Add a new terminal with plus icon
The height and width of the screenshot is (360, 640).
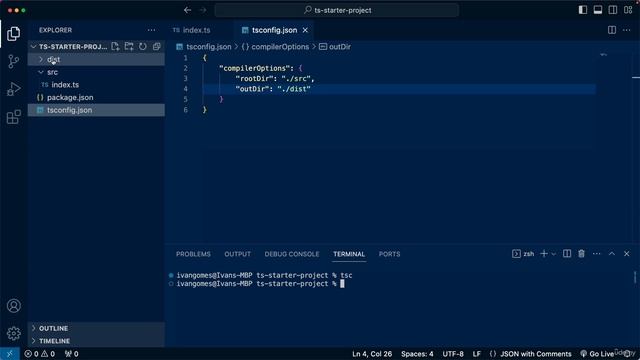coord(544,254)
